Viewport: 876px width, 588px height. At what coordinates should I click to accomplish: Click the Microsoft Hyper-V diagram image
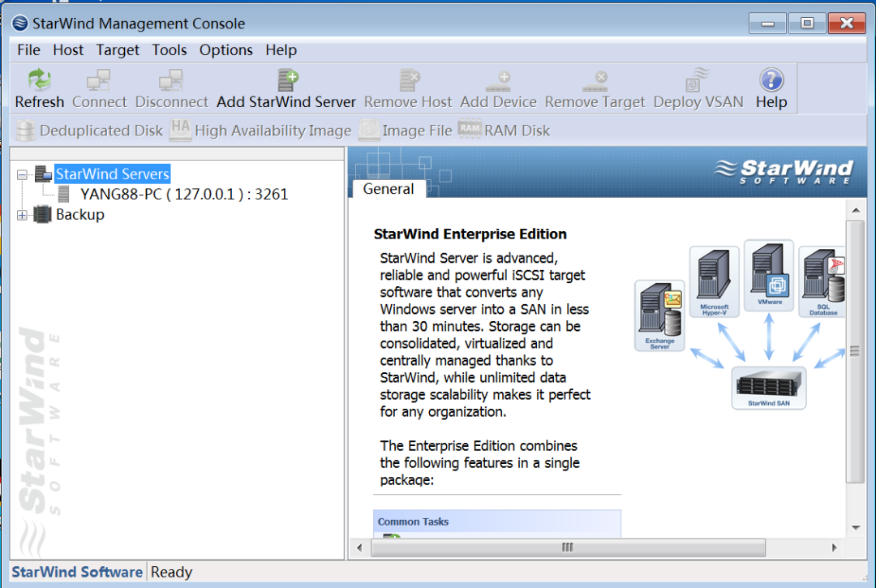coord(714,282)
